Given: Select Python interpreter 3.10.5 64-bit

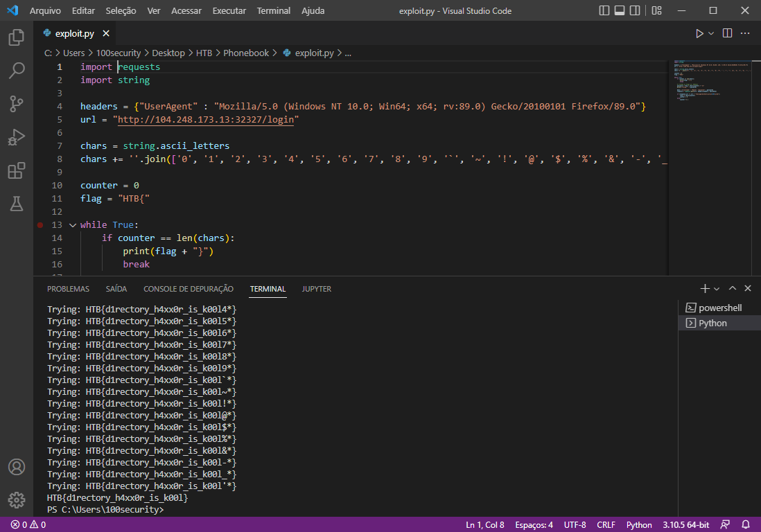Looking at the screenshot, I should 685,524.
